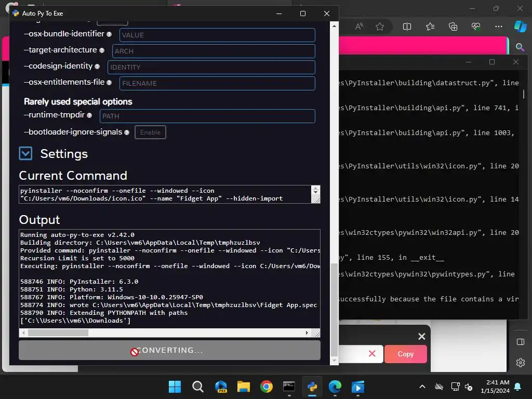Click the Copy button in the browser popup
The height and width of the screenshot is (399, 532).
tap(405, 354)
